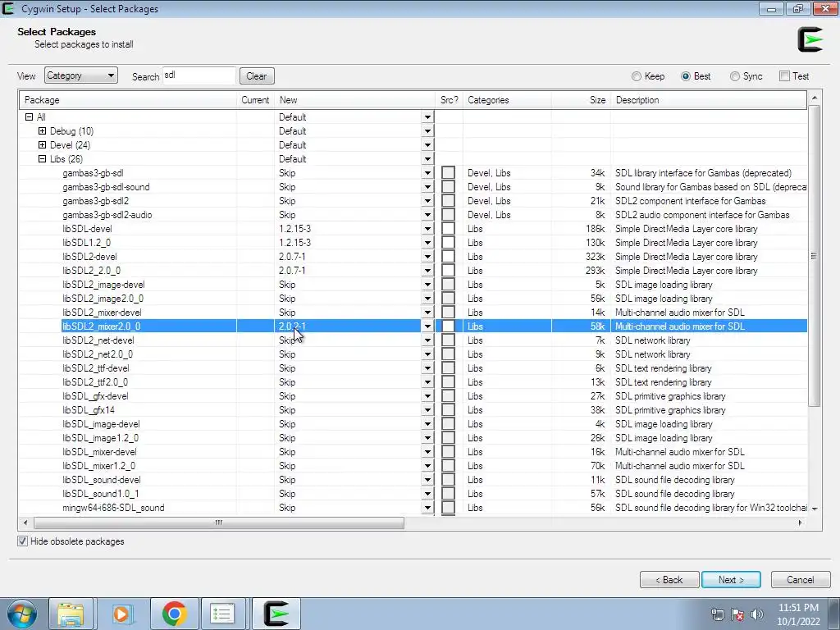This screenshot has height=630, width=840.
Task: Select the gambas3-gb-sdl2-audio package name
Action: point(107,215)
